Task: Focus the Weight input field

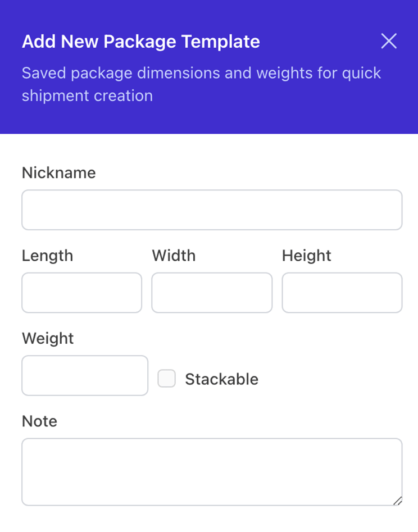Action: 85,375
